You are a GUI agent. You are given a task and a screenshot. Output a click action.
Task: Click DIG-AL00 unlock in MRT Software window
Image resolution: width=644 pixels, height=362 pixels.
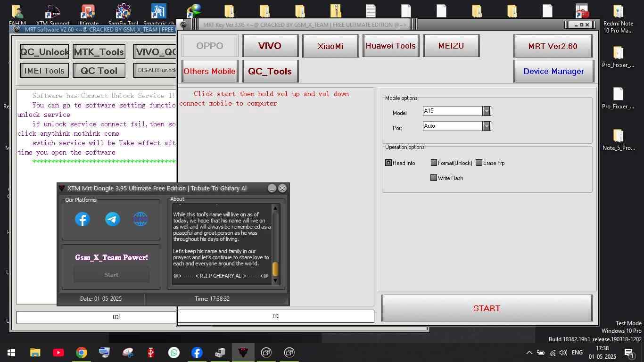click(155, 70)
